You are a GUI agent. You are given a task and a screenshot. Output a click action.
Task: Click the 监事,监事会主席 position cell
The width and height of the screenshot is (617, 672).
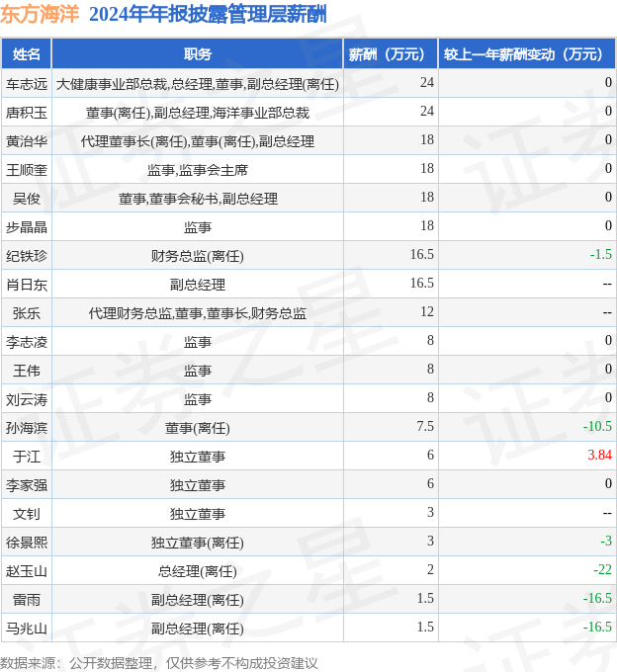click(198, 170)
